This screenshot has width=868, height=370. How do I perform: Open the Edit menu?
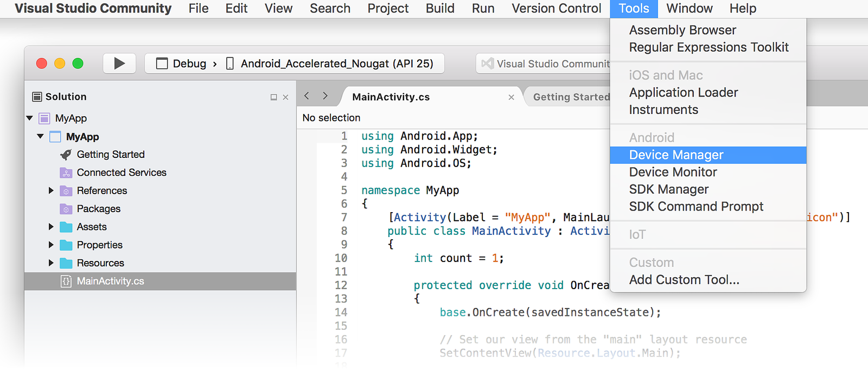click(237, 9)
